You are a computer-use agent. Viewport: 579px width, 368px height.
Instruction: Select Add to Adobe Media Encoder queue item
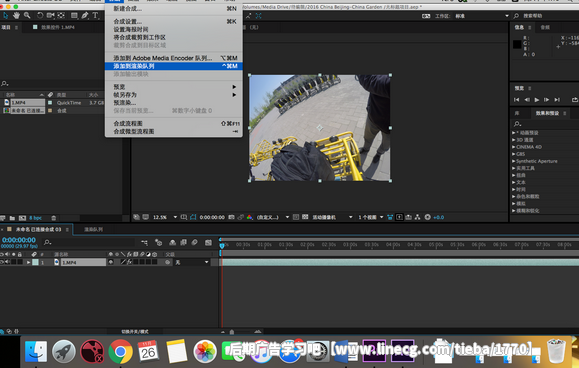(174, 58)
